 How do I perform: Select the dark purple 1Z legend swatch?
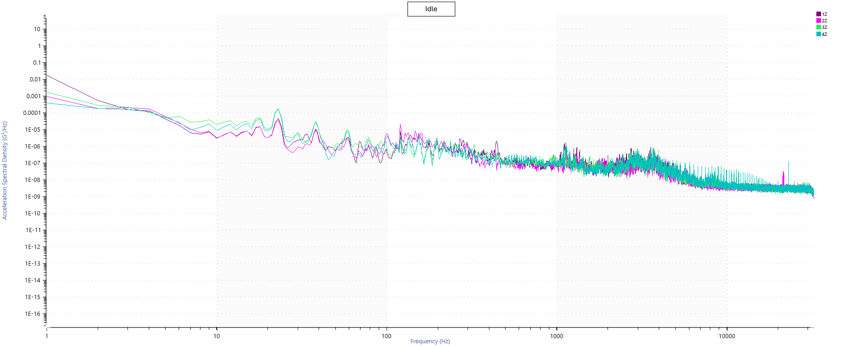coord(819,14)
